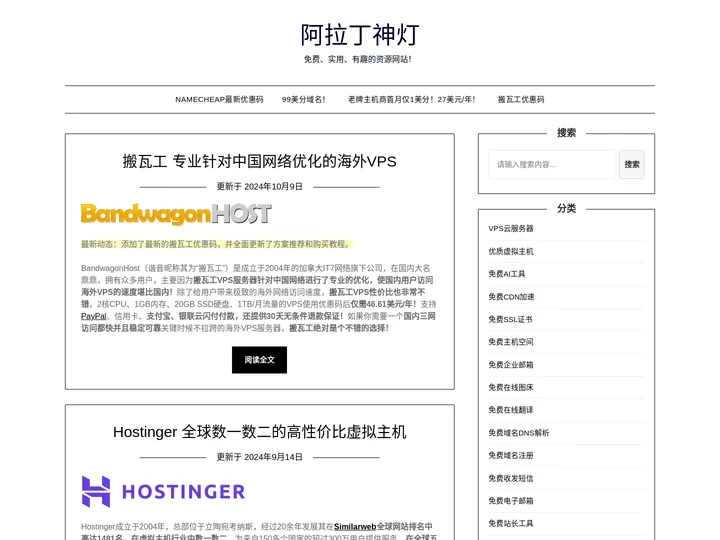Screen dimensions: 720x540
Task: Open the 免费企业邮箱 category
Action: [x=511, y=365]
